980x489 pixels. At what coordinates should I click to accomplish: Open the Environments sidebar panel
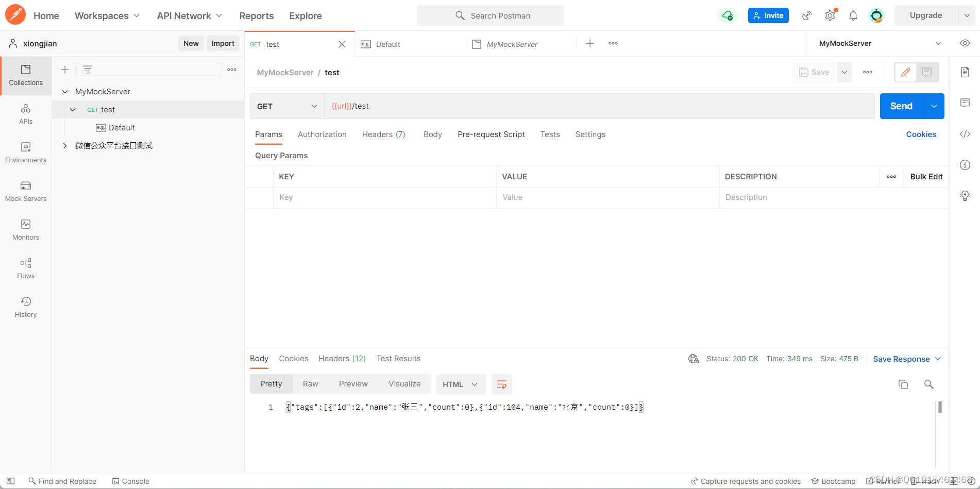26,153
